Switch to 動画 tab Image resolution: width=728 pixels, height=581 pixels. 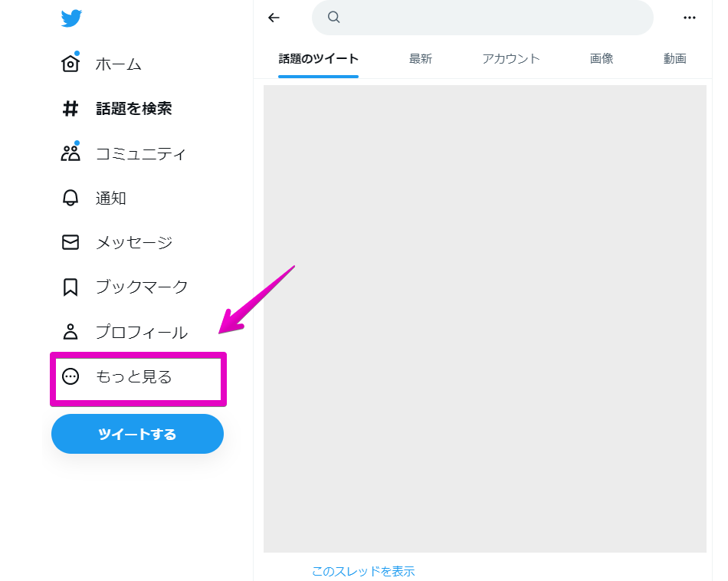(674, 59)
